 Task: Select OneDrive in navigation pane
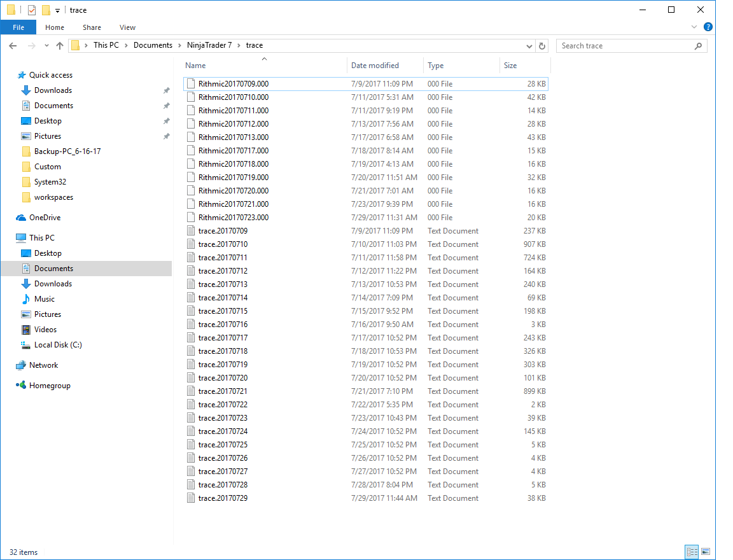[x=45, y=218]
